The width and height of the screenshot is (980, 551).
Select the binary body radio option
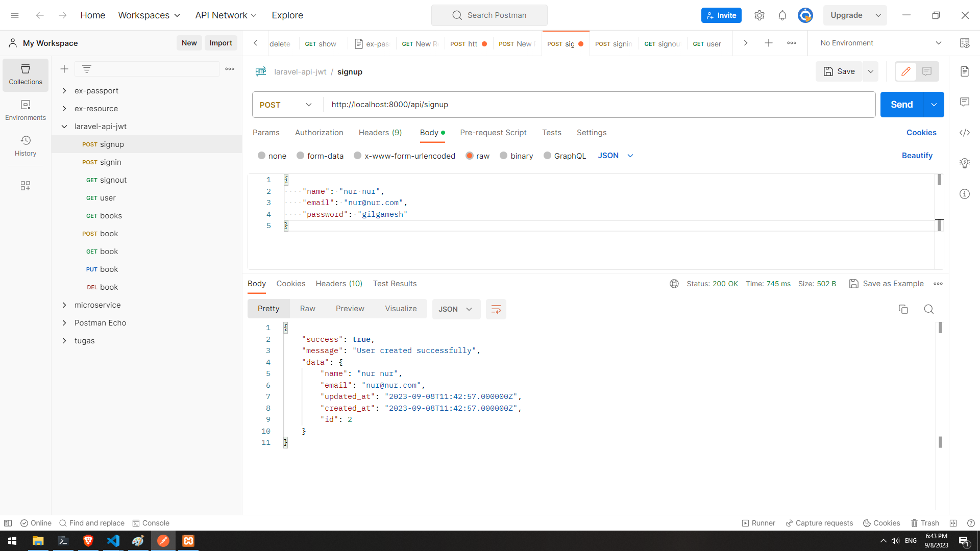tap(504, 156)
